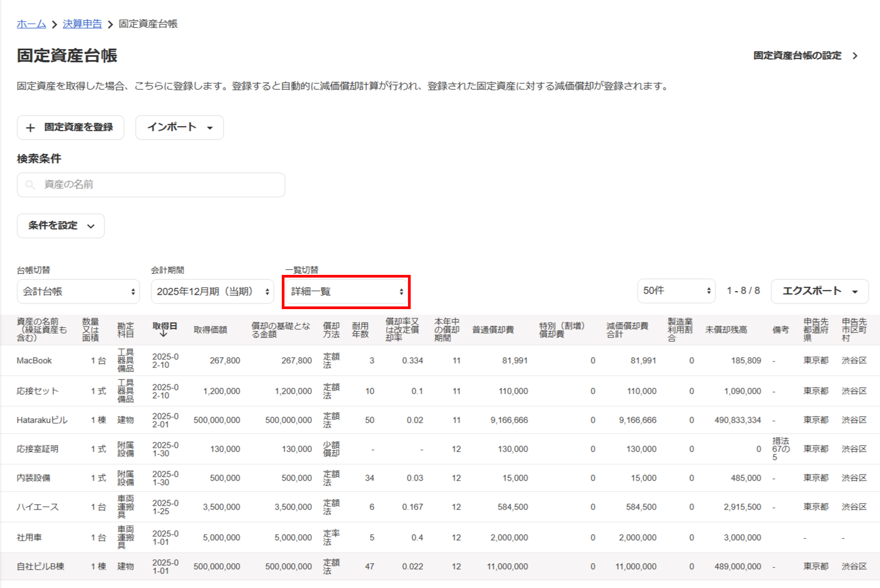
Task: Change the 50件 page size selector
Action: (676, 291)
